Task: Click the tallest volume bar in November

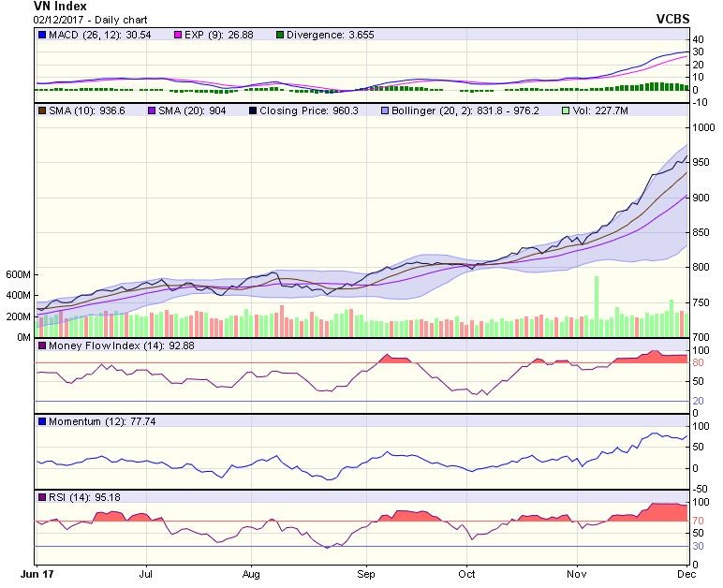Action: click(x=596, y=306)
